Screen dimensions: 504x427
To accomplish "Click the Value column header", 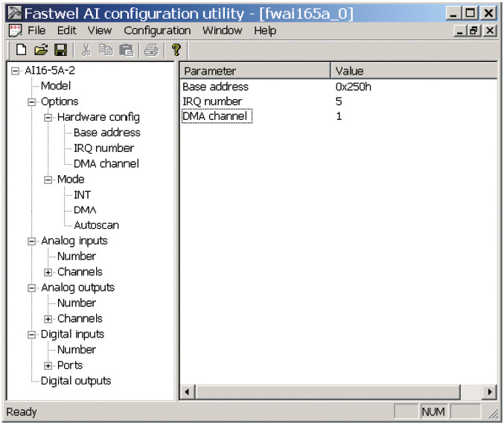I will (415, 71).
